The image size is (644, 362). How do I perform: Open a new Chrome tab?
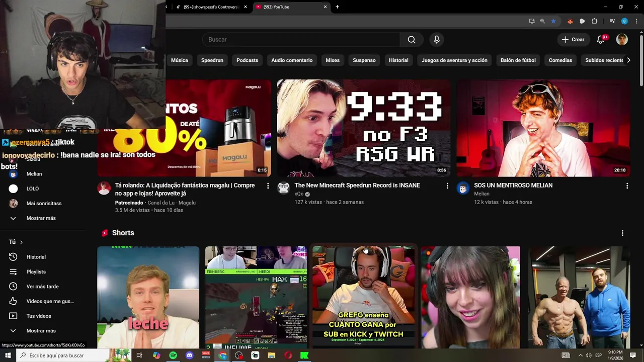337,7
